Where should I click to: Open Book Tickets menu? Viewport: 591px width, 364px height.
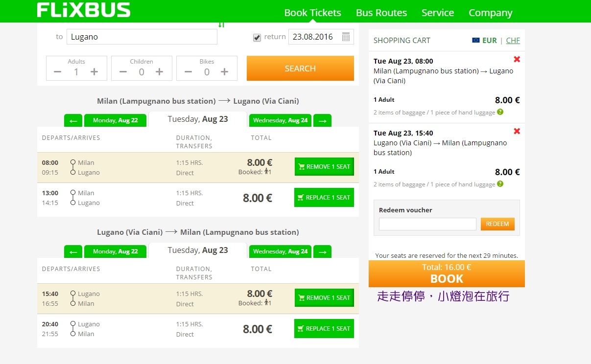click(313, 13)
